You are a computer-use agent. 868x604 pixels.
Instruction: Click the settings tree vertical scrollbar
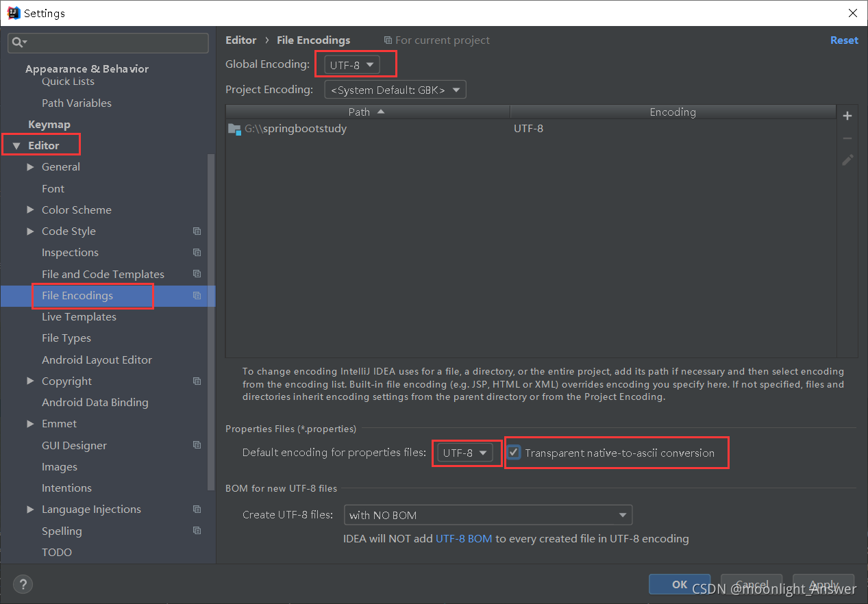(x=211, y=322)
